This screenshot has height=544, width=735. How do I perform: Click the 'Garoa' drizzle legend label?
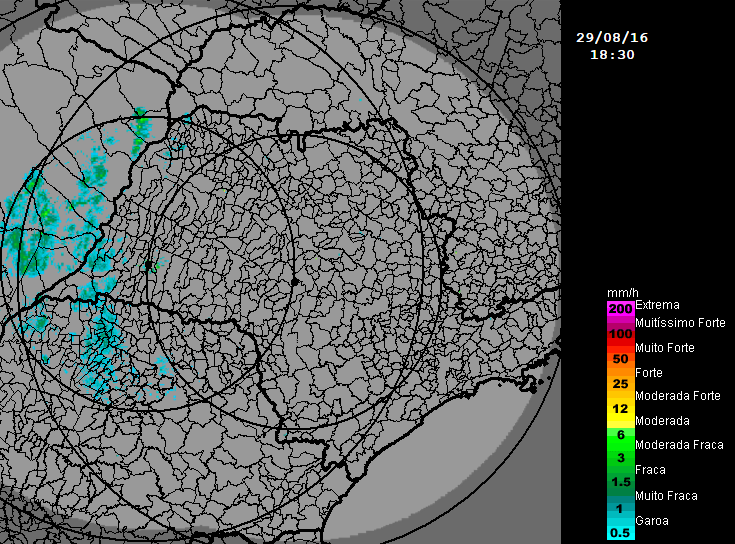click(652, 520)
